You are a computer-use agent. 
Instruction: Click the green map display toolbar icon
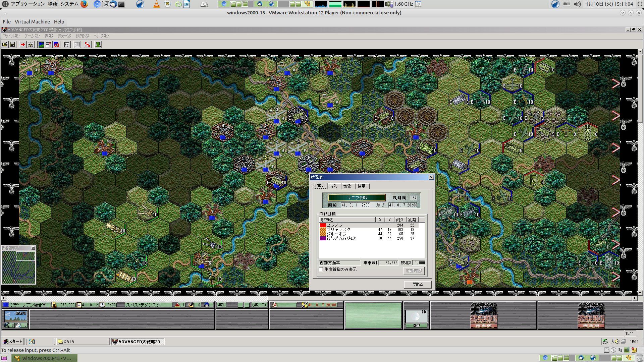coord(41,45)
